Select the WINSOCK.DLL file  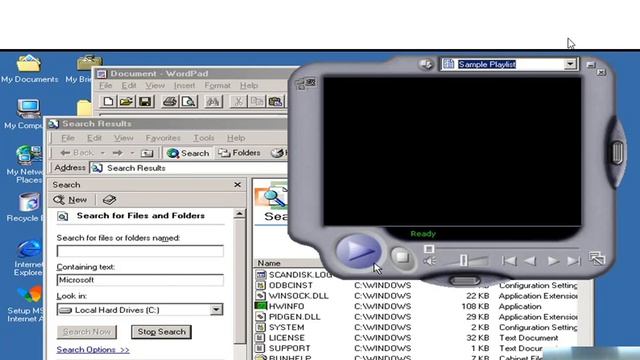pyautogui.click(x=299, y=296)
